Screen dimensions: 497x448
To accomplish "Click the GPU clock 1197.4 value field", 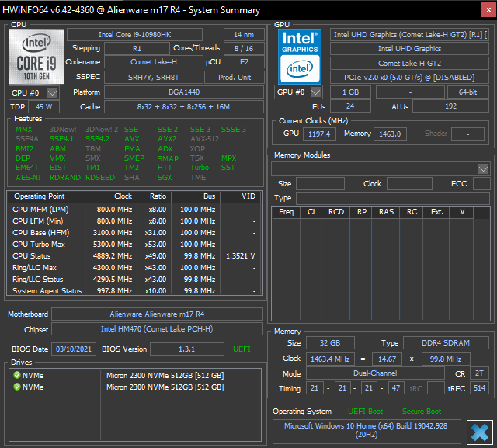I will 320,134.
